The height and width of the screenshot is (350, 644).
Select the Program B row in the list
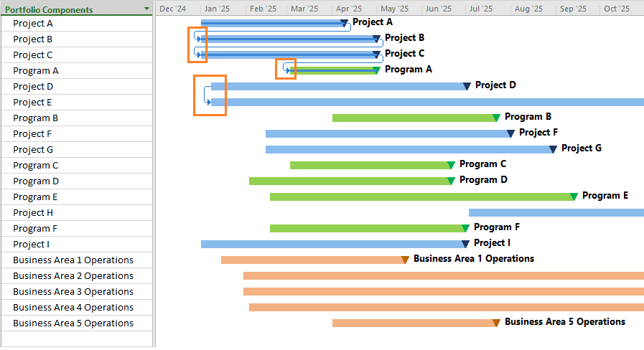77,118
